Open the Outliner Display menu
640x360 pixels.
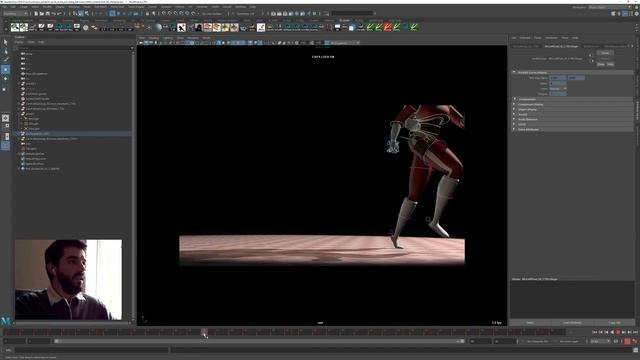point(19,42)
